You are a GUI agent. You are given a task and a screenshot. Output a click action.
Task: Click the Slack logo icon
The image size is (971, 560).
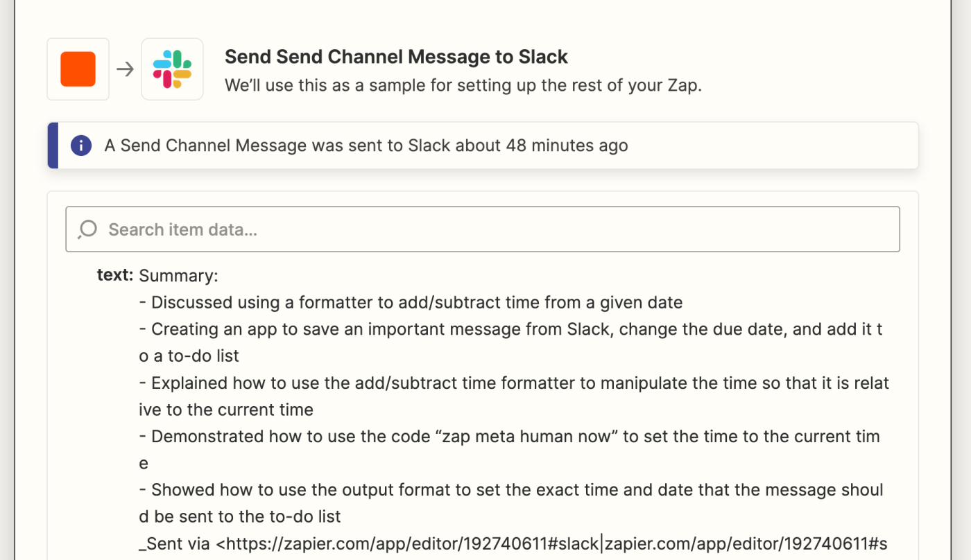click(172, 69)
